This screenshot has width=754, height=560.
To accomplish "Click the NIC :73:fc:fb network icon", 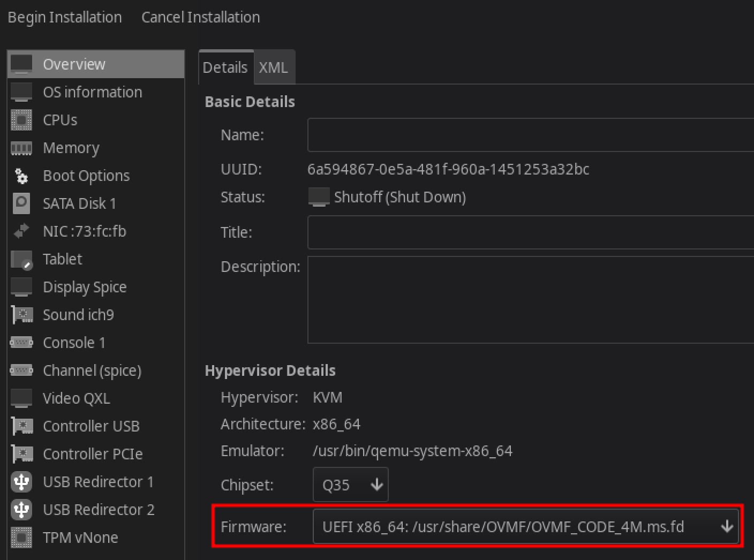I will pos(21,231).
